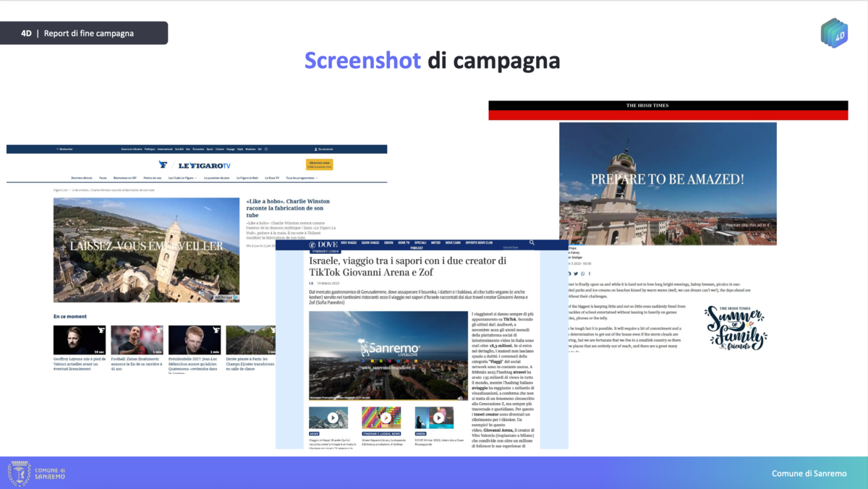Viewport: 868px width, 489px height.
Task: Click the yellow Abonnez-vous button
Action: coord(319,164)
